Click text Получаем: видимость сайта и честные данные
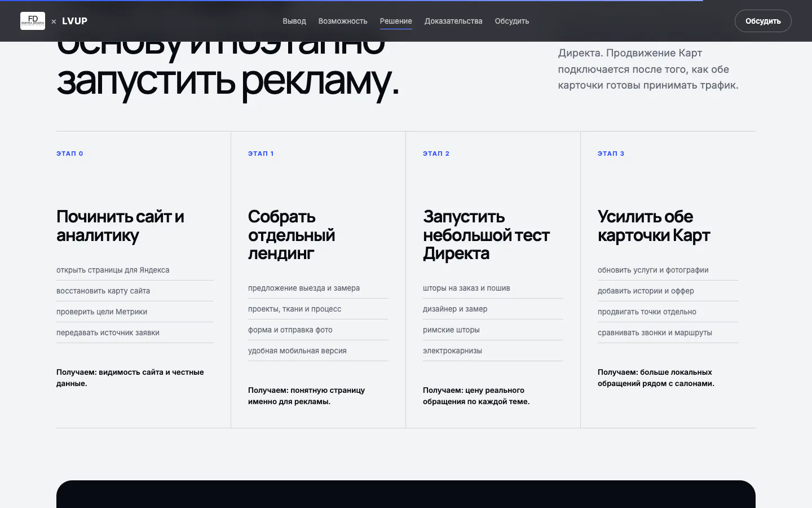This screenshot has width=812, height=508. 130,378
